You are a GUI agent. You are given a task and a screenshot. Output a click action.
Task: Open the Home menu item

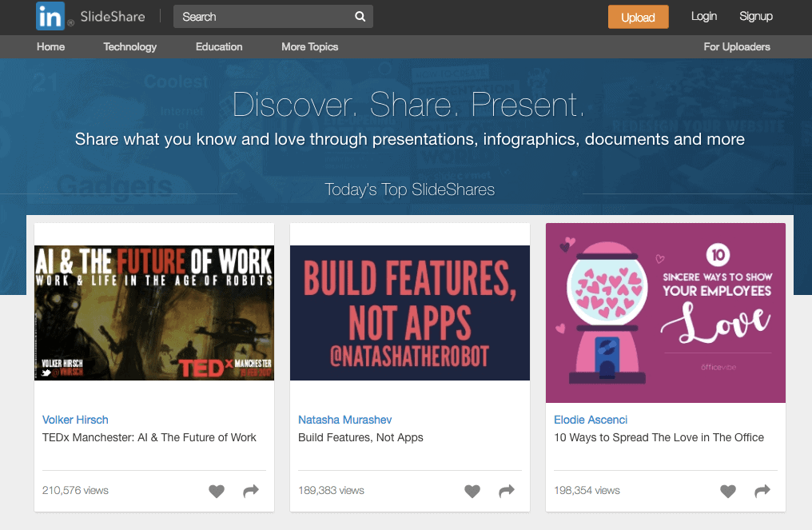[x=51, y=46]
